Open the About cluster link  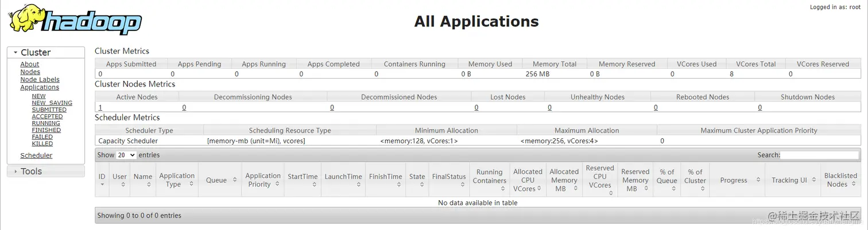point(30,64)
